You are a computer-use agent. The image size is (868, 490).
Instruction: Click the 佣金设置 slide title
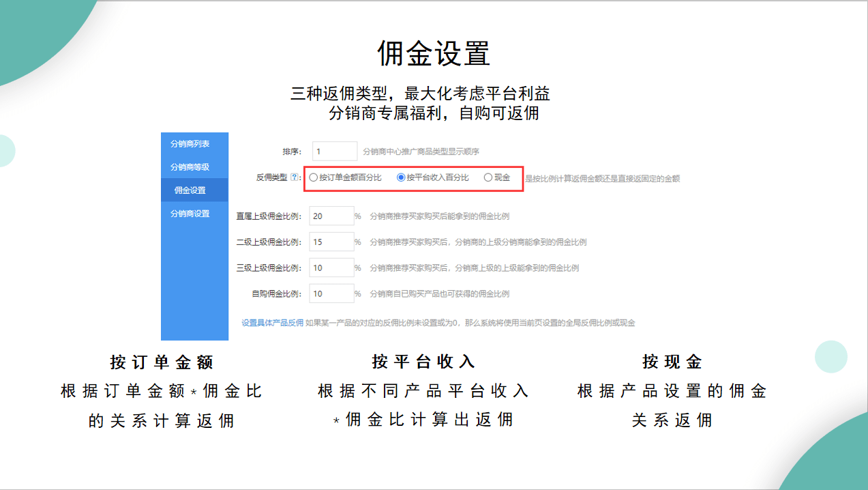(434, 53)
